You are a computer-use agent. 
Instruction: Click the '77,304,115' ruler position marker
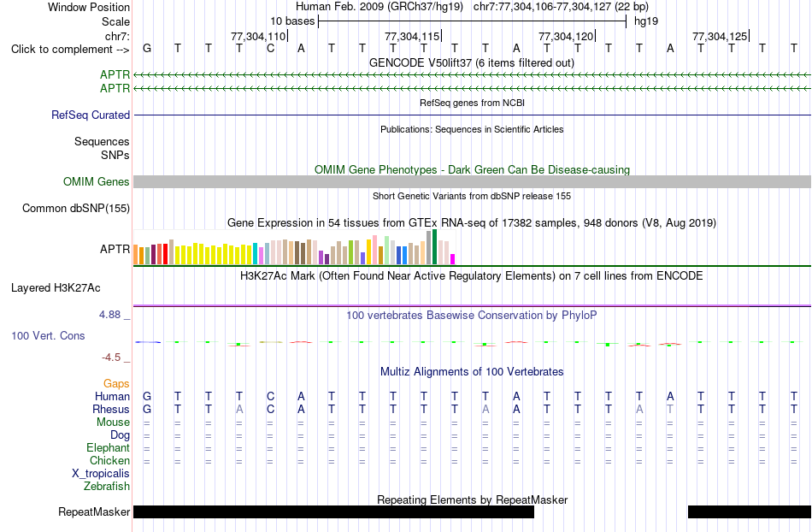413,36
